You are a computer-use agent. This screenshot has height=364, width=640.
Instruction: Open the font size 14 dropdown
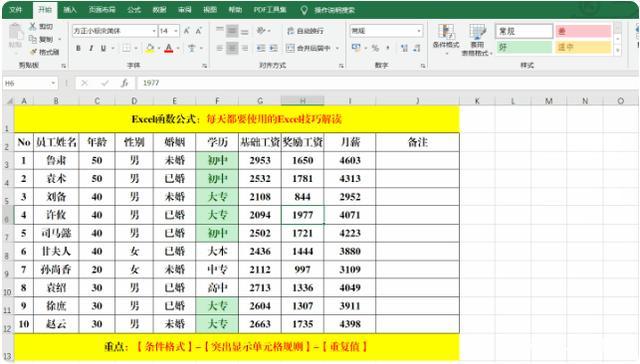click(176, 31)
